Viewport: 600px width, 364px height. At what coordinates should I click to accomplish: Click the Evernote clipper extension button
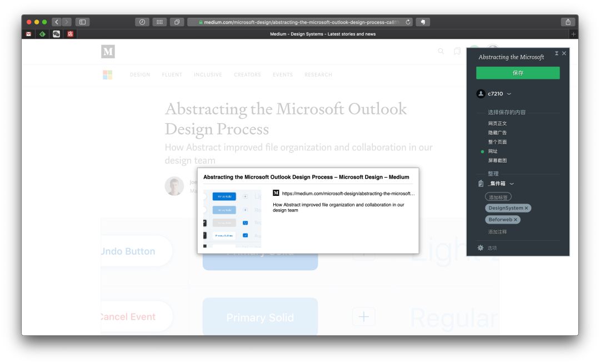coord(423,22)
